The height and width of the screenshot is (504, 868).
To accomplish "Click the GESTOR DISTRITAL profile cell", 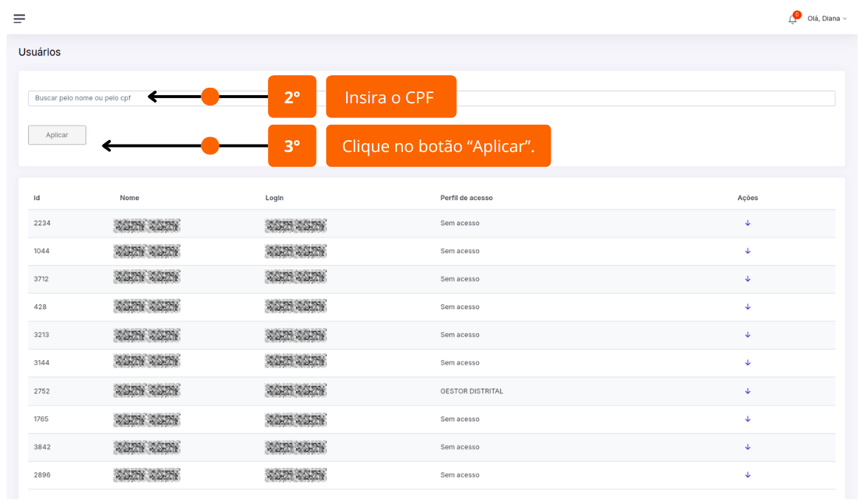I will (472, 391).
